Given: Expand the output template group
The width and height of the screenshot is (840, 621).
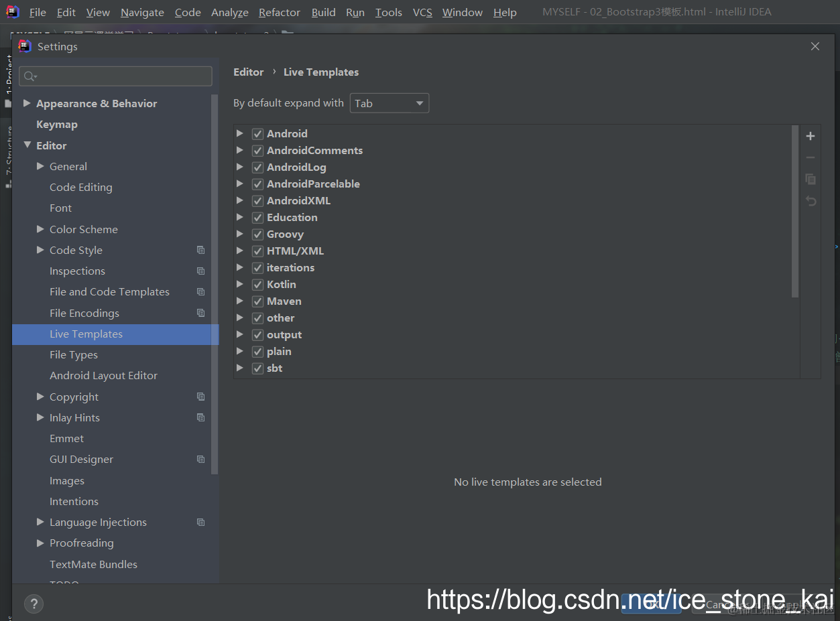Looking at the screenshot, I should 240,334.
